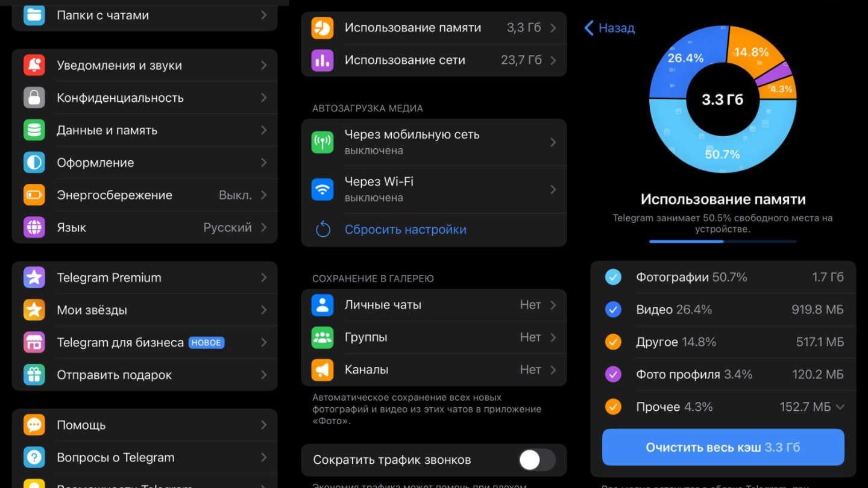
Task: Tap the green Data and Storage icon
Action: [34, 130]
